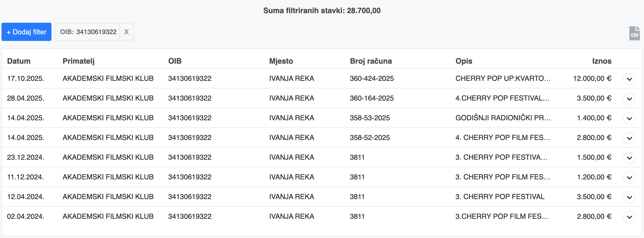Expand the 358-52-2025 invoice row

coord(629,138)
